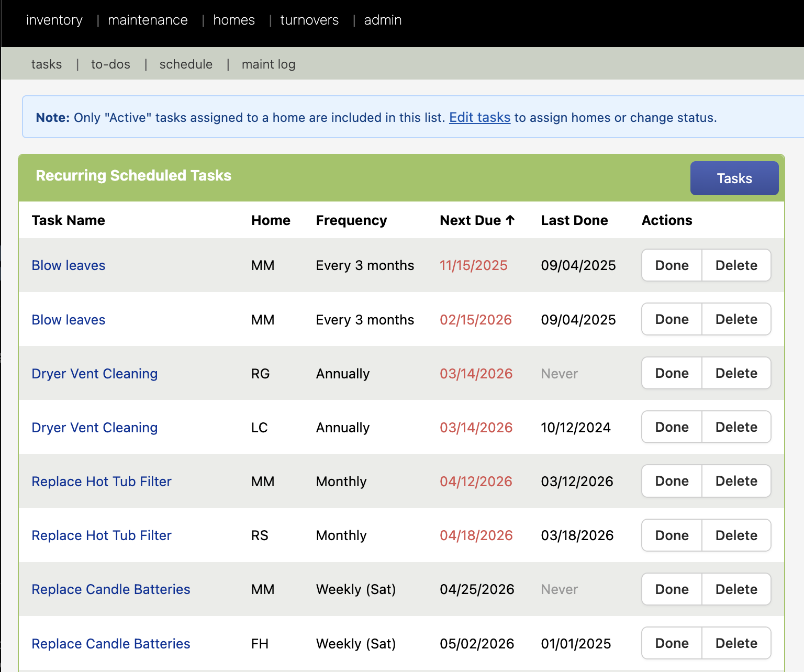Open Replace Hot Tub Filter task for MM
This screenshot has width=804, height=672.
tap(102, 481)
